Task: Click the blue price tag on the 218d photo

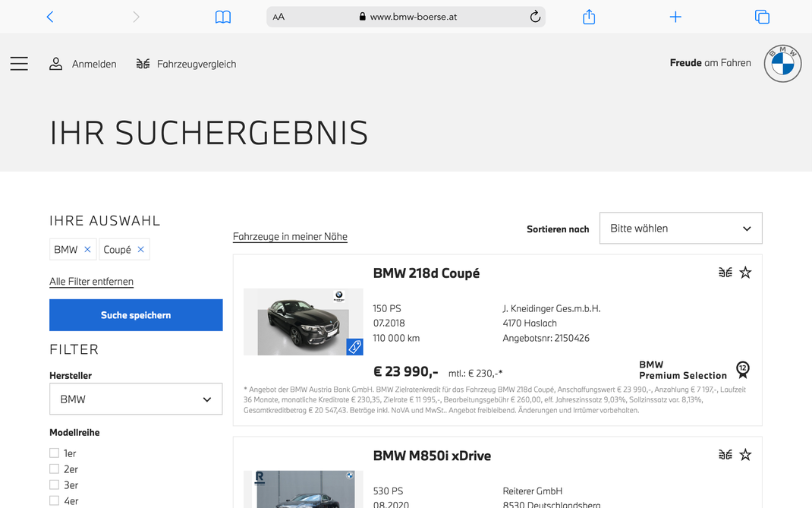Action: tap(354, 347)
